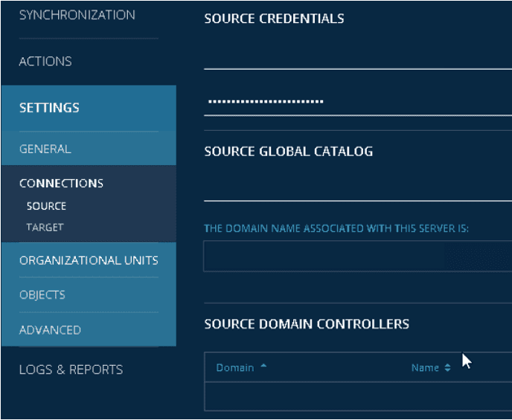
Task: Select Target under Connections
Action: 45,227
